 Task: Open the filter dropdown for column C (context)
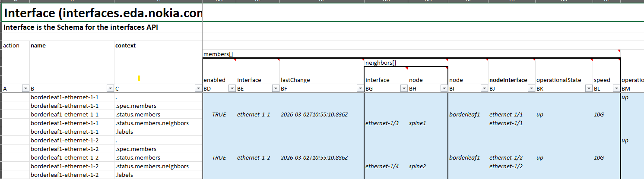[198, 88]
